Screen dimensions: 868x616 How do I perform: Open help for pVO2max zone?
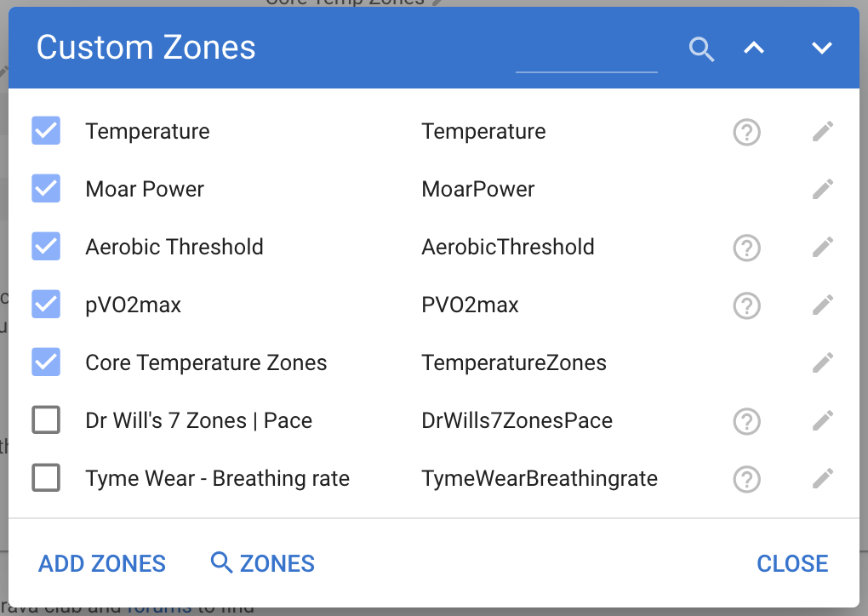(x=746, y=305)
